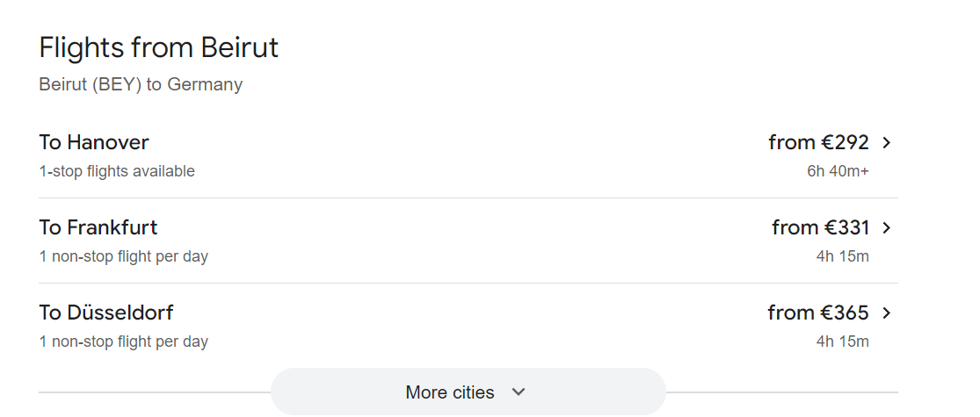Click the from €292 price
This screenshot has height=417, width=980.
coord(818,142)
